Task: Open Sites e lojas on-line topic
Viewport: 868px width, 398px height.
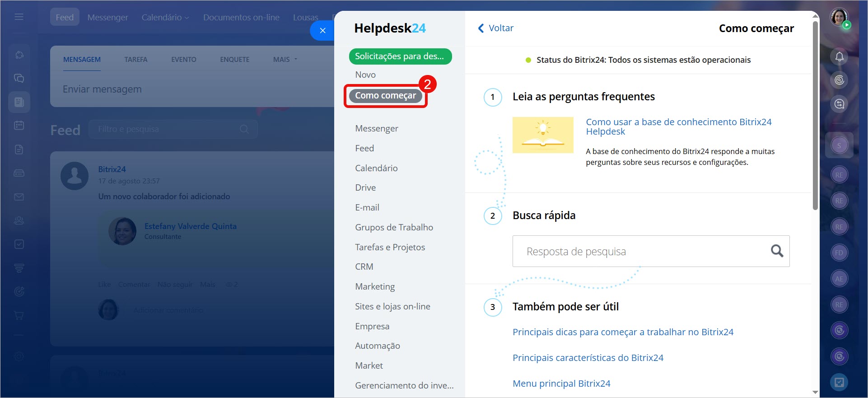Action: tap(392, 306)
